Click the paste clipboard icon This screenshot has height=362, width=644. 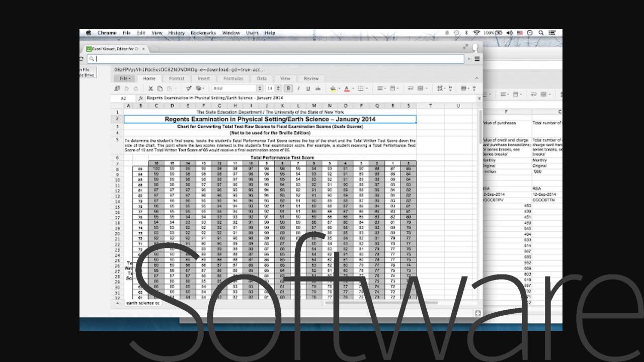click(169, 88)
